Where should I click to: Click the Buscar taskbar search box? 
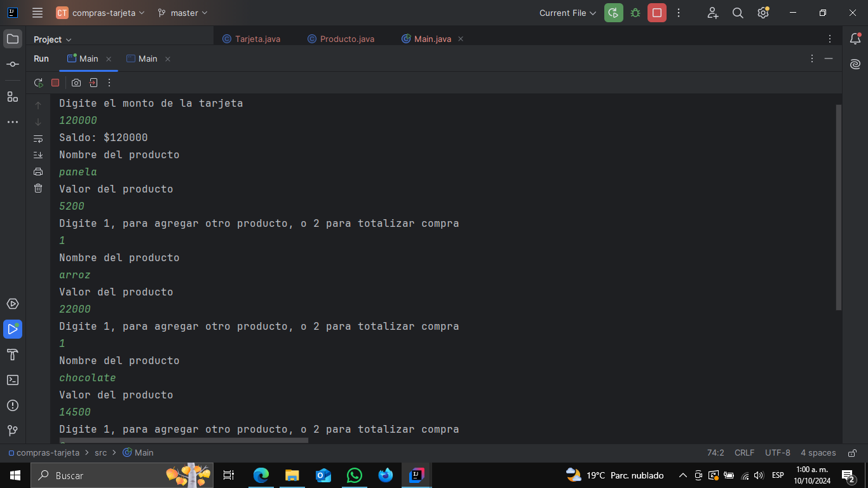tap(122, 475)
